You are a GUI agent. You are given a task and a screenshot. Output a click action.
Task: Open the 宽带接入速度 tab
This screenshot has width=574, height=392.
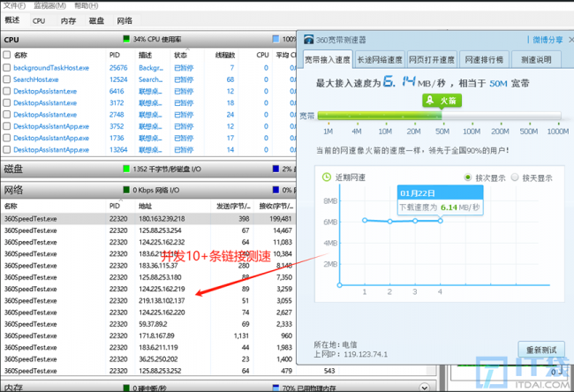point(328,60)
